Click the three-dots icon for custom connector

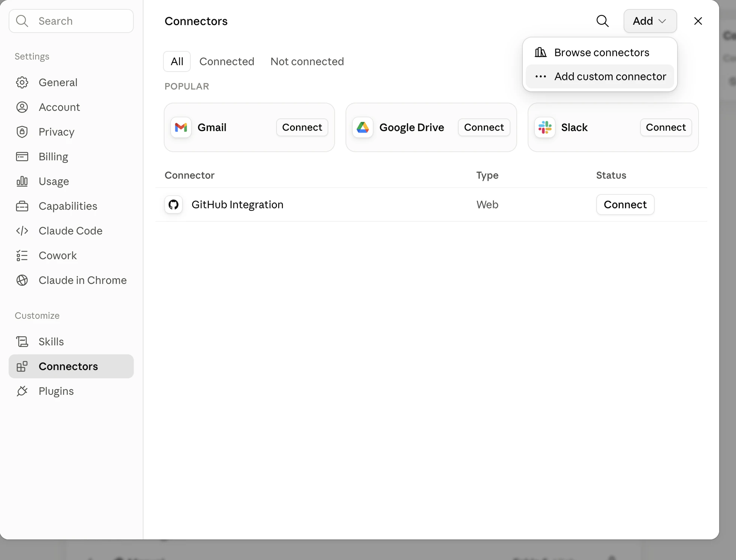point(540,76)
